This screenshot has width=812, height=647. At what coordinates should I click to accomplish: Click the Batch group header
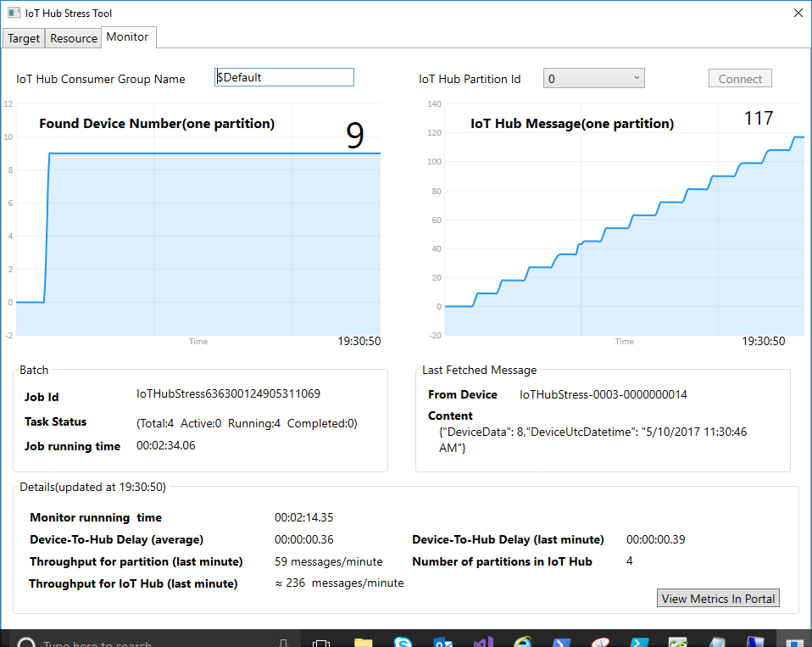[34, 370]
